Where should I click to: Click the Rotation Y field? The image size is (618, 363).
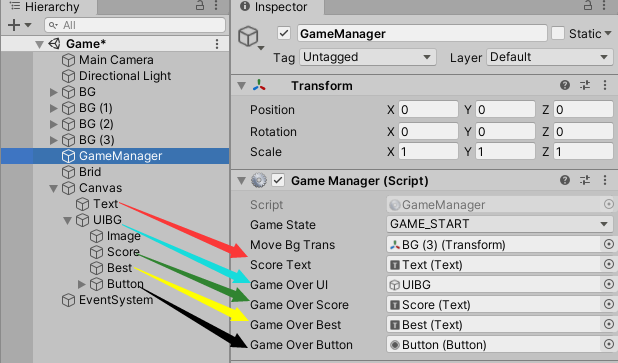click(505, 131)
